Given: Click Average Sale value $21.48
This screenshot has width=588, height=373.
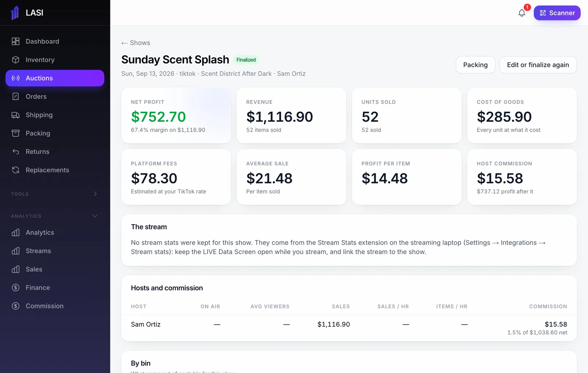Looking at the screenshot, I should [x=269, y=179].
